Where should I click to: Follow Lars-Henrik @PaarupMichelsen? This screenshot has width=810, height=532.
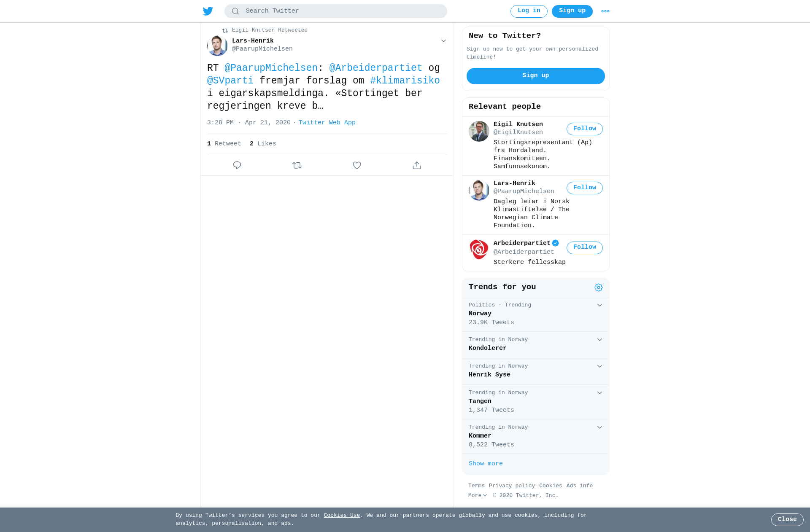click(x=585, y=188)
